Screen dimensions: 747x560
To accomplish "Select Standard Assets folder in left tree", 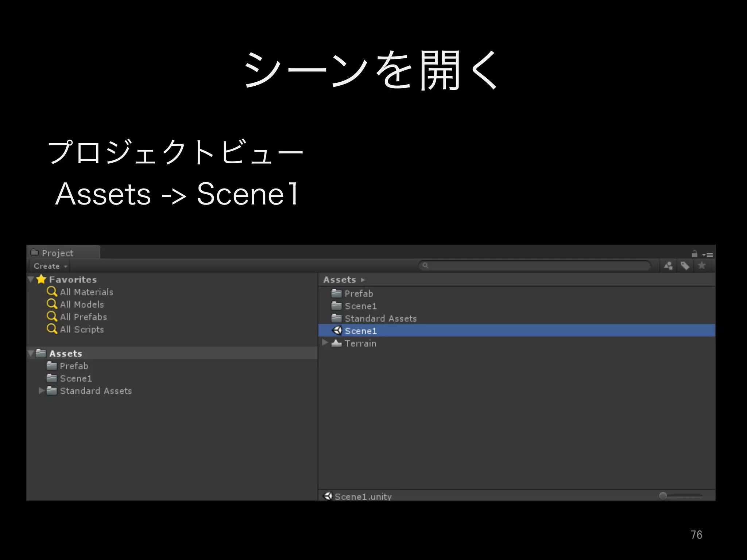I will point(96,391).
